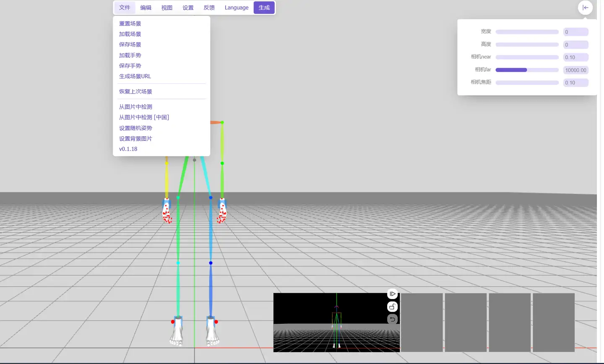Choose 设置背景图片 from the menu
The height and width of the screenshot is (364, 604).
point(135,138)
